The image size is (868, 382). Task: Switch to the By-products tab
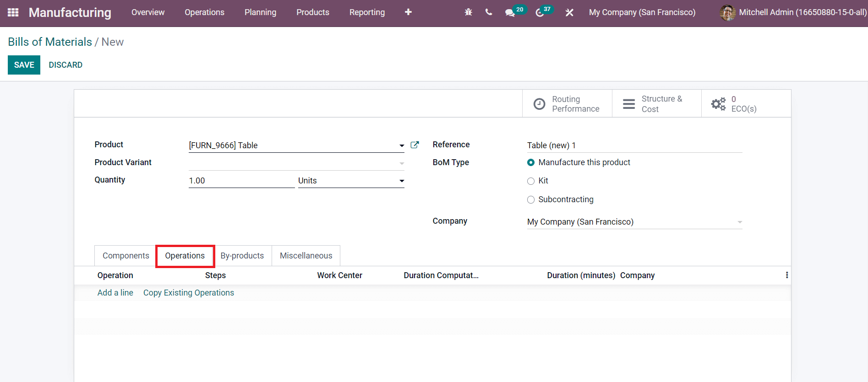point(242,256)
